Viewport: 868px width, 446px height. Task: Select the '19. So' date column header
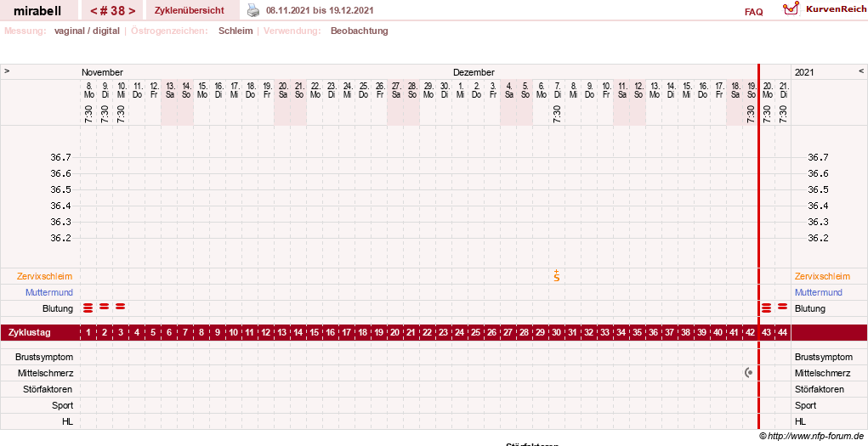coord(752,90)
